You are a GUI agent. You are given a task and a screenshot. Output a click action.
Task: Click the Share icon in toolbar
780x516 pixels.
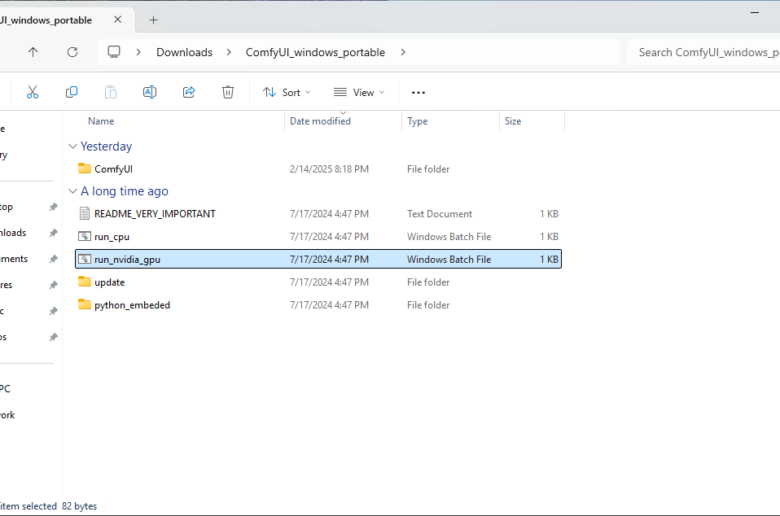click(189, 92)
